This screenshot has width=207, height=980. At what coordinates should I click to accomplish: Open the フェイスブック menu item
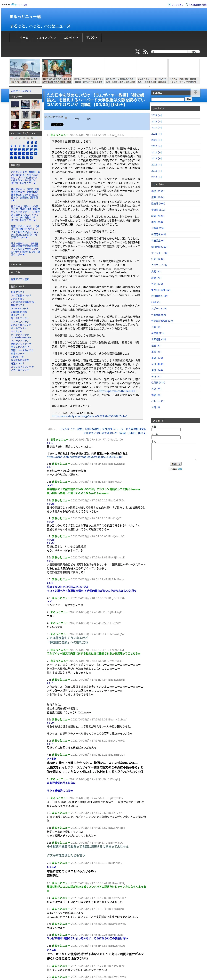click(46, 38)
